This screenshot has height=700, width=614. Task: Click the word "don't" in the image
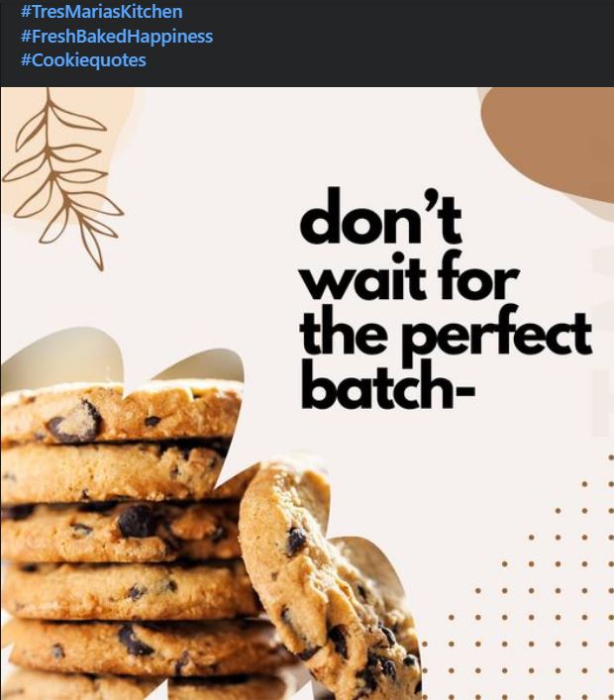[379, 217]
